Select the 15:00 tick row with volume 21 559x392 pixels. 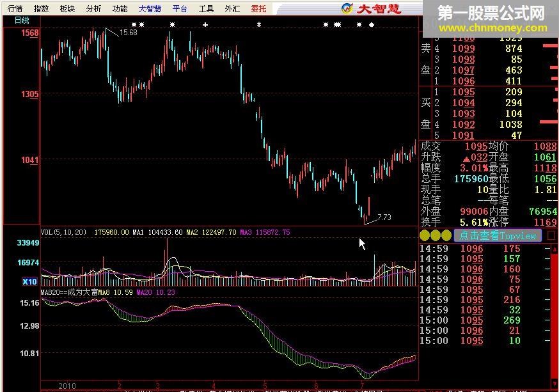coord(485,331)
